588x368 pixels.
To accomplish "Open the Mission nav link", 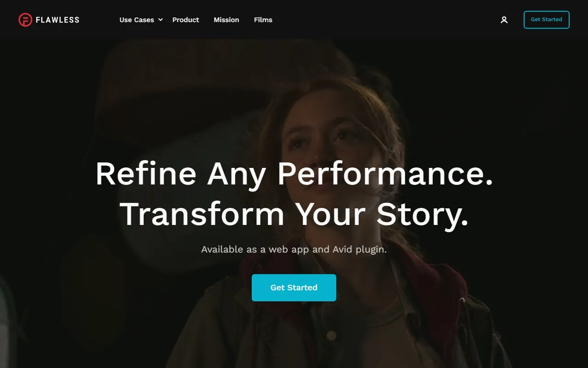I will click(x=226, y=20).
